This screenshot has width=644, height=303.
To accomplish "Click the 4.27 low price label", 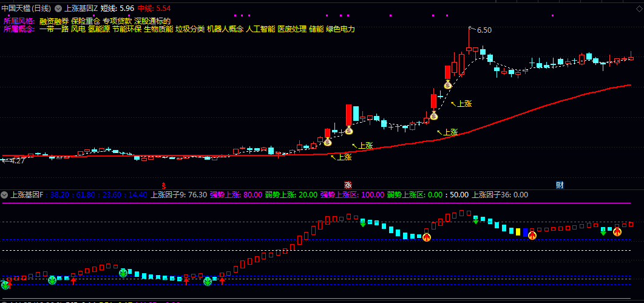I will (17, 161).
